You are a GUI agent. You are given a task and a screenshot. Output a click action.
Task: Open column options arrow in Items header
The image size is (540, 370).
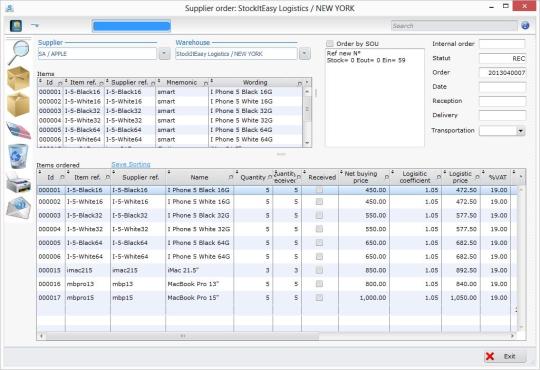(x=307, y=82)
